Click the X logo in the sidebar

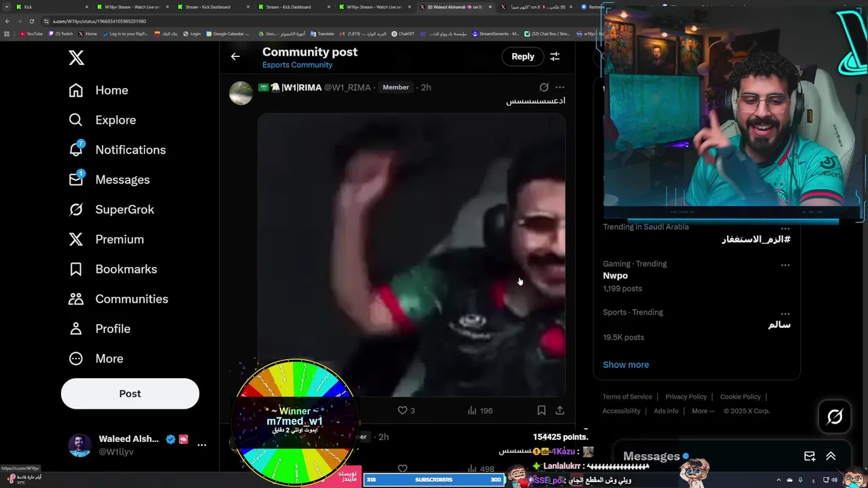[77, 58]
